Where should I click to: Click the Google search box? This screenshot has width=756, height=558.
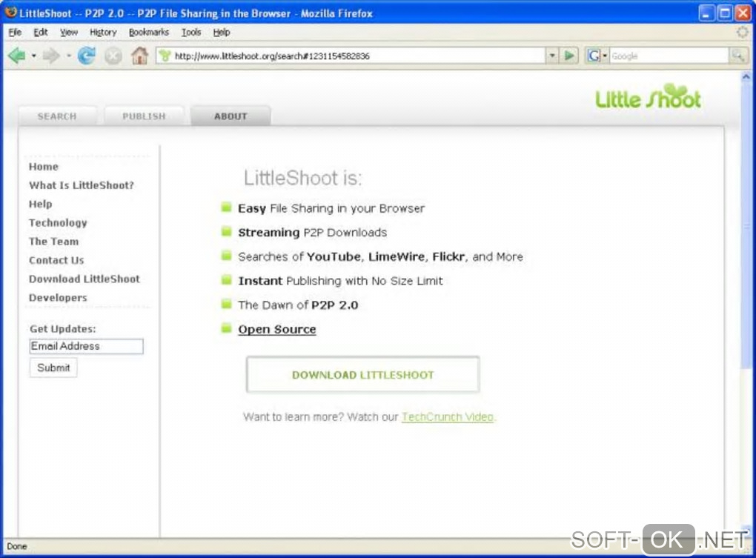coord(669,56)
